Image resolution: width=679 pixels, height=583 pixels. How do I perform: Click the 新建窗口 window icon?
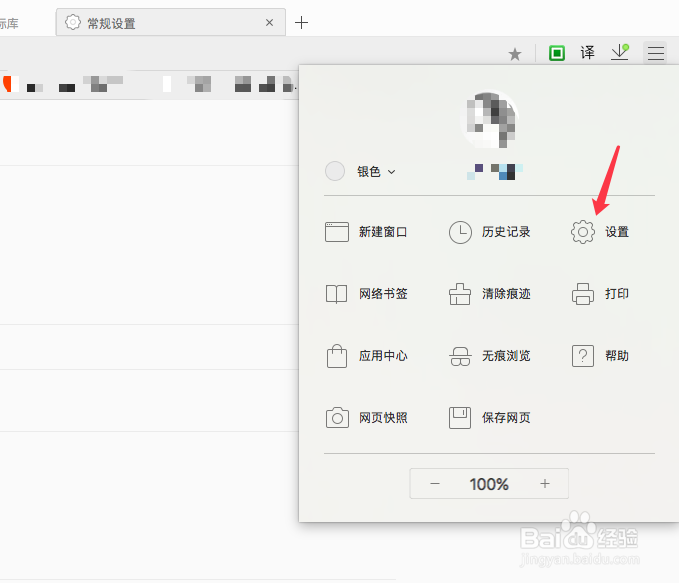click(337, 232)
